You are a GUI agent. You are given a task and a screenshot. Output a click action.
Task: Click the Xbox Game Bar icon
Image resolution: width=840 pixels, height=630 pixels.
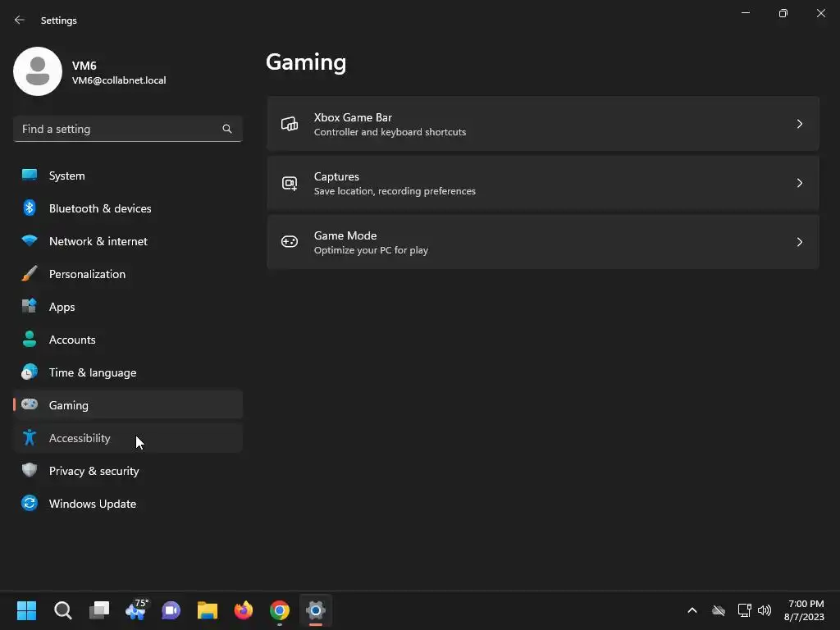290,124
